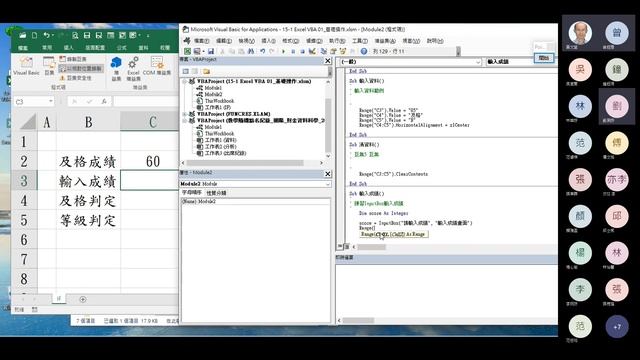Screen dimensions: 640x360
Task: Collapse first VBAProject 15-1 Excel VBA node
Action: (185, 82)
